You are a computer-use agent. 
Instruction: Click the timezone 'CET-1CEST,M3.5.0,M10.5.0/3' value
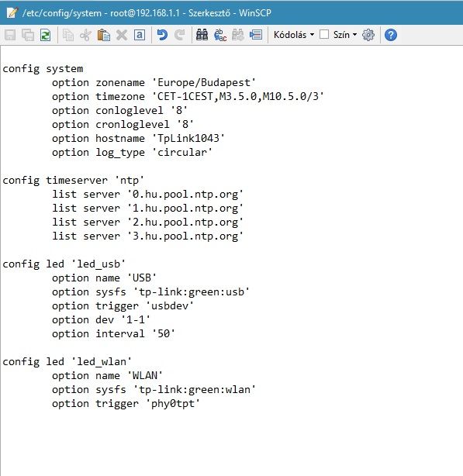click(x=238, y=97)
